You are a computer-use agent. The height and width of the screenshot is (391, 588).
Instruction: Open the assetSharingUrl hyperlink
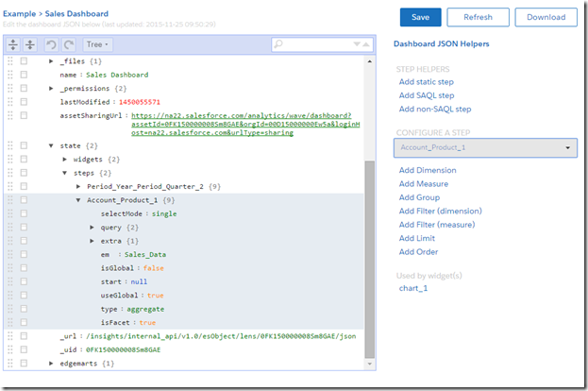click(245, 125)
